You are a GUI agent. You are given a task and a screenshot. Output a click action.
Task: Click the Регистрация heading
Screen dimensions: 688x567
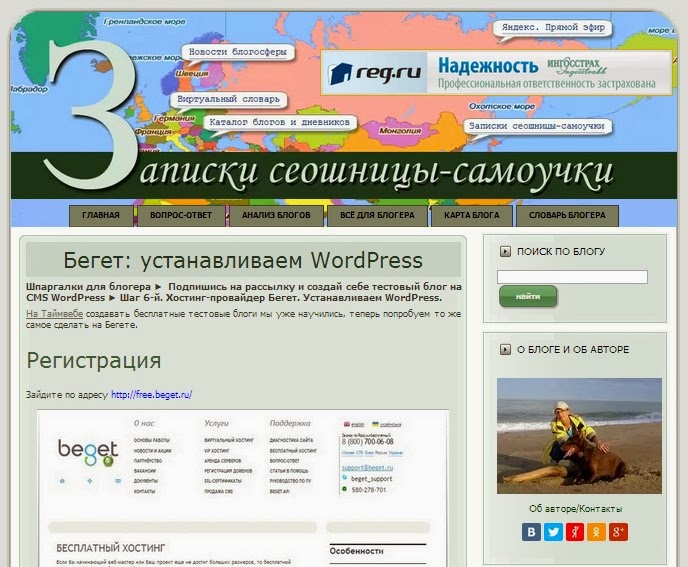[94, 361]
